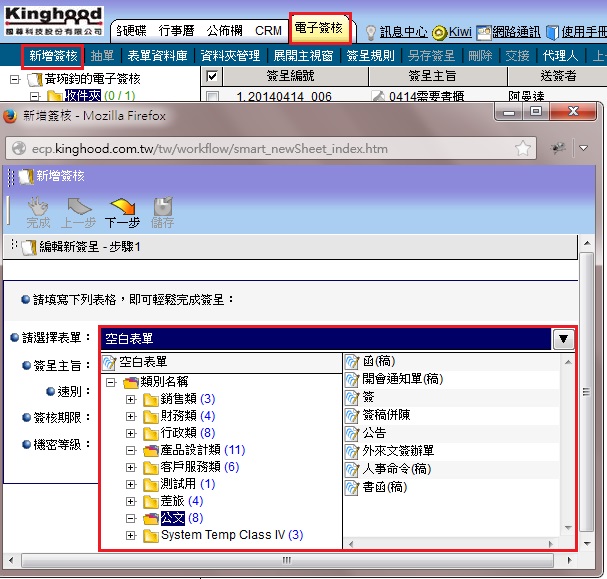Click the 儲存 save disk icon
This screenshot has width=607, height=579.
pyautogui.click(x=162, y=207)
